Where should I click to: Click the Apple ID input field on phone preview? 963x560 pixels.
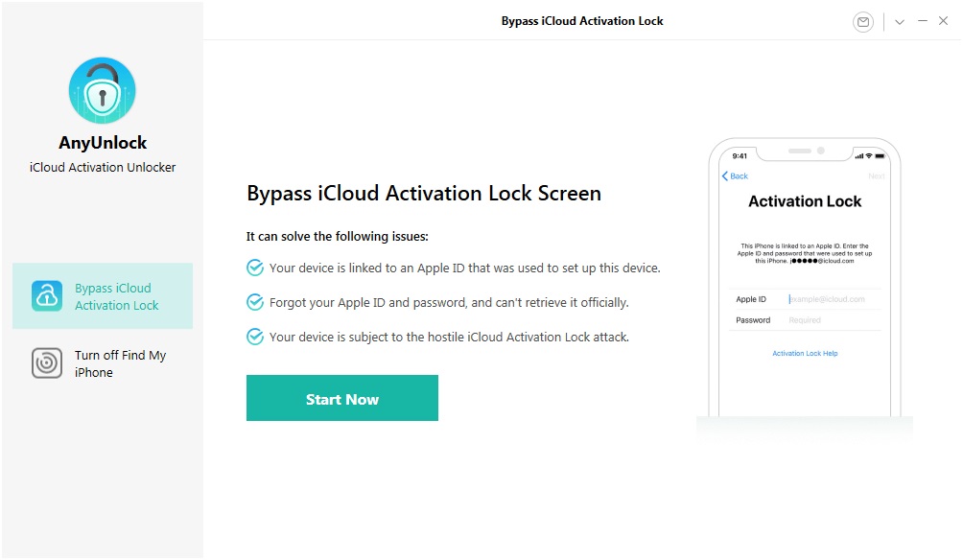[x=831, y=299]
